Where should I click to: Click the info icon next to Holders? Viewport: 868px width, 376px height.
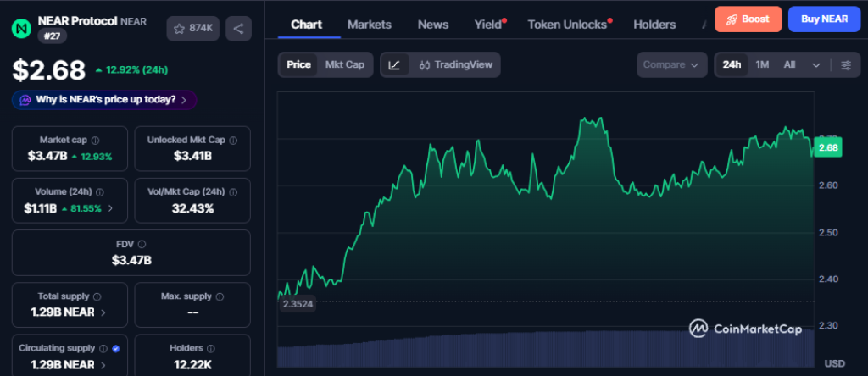coord(211,348)
